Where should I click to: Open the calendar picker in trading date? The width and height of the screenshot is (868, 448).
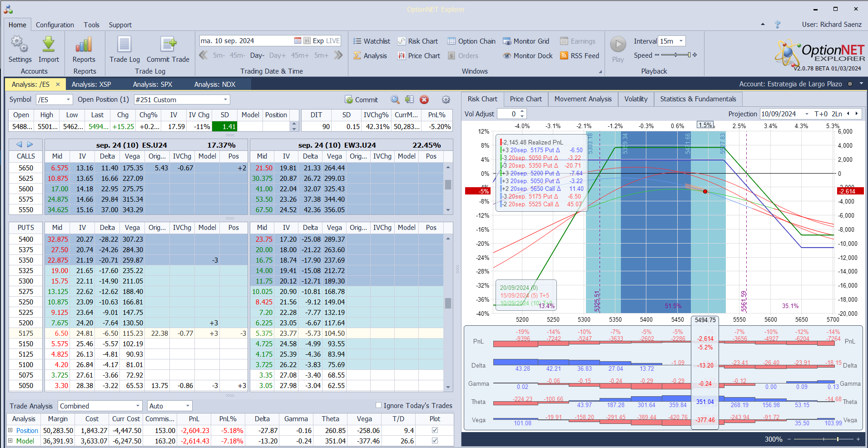pos(298,41)
